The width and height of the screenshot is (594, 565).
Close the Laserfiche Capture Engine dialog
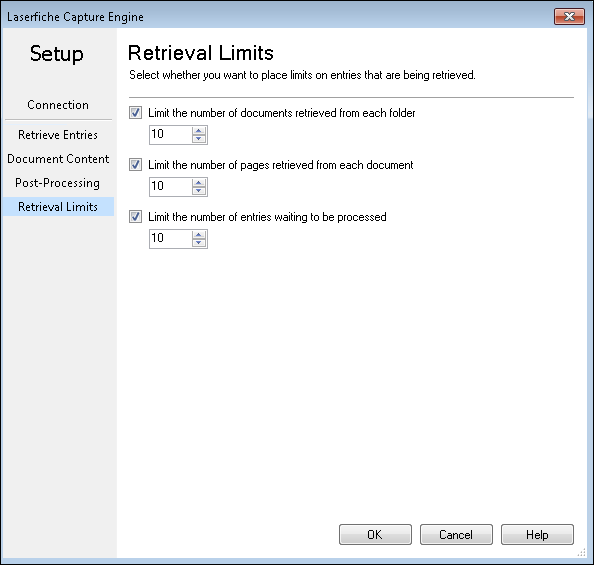point(569,17)
